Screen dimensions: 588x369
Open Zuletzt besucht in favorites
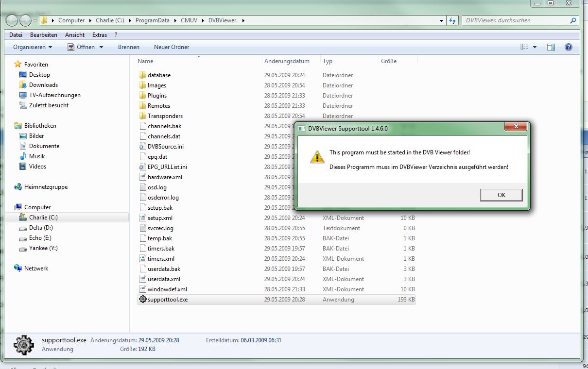49,105
